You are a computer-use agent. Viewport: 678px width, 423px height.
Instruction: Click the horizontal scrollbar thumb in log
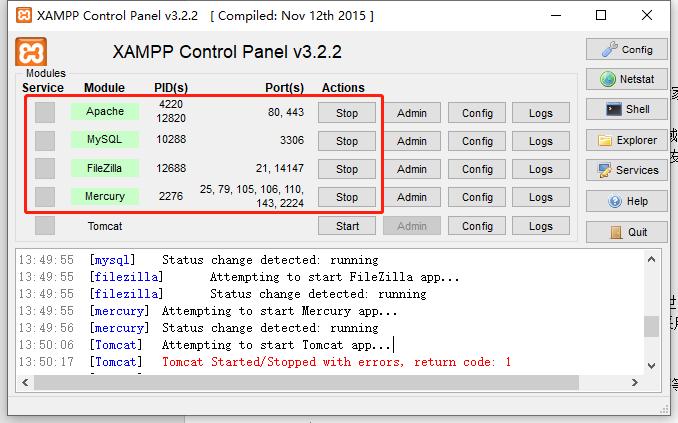click(306, 382)
